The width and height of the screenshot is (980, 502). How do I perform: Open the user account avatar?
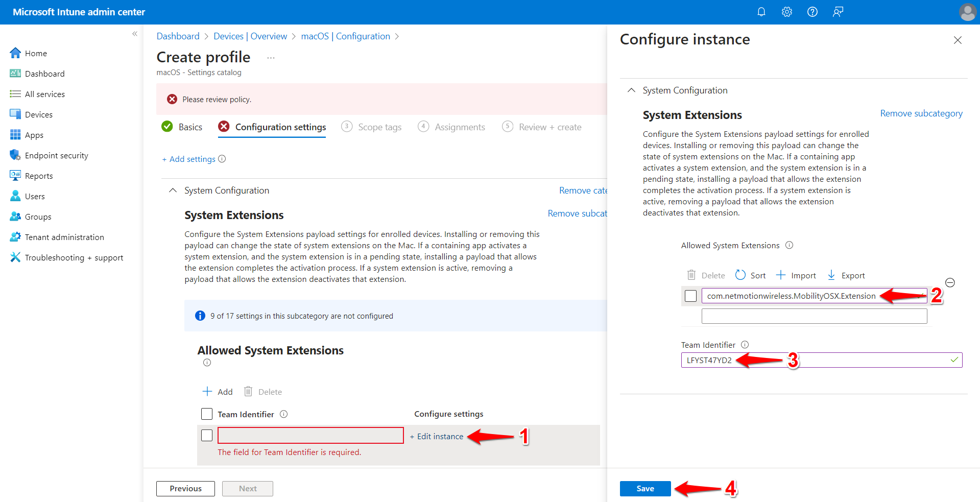(x=967, y=12)
